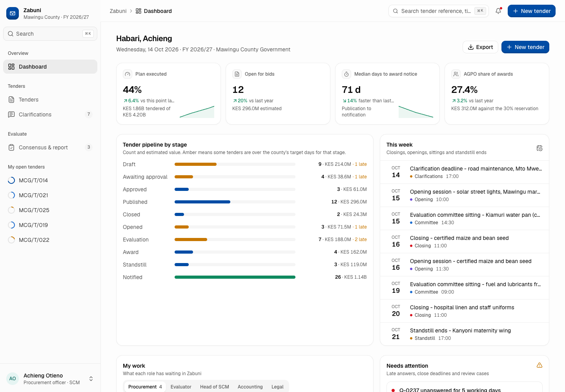Click New tender in the top bar
This screenshot has height=392, width=565.
tap(532, 11)
